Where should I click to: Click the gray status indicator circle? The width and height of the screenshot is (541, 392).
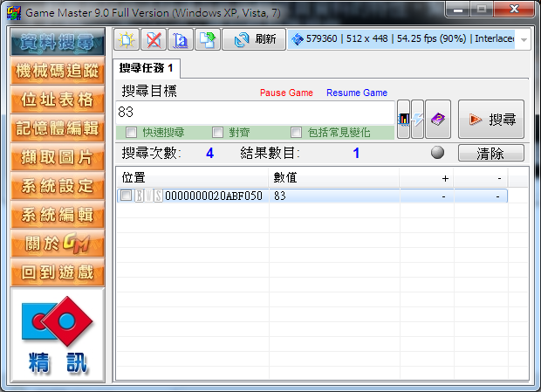[438, 153]
